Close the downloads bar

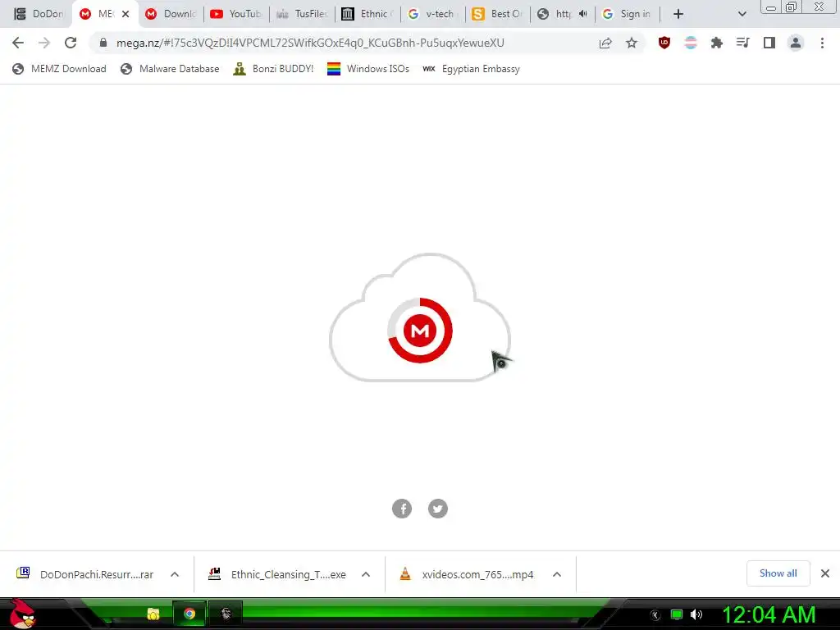click(x=825, y=573)
